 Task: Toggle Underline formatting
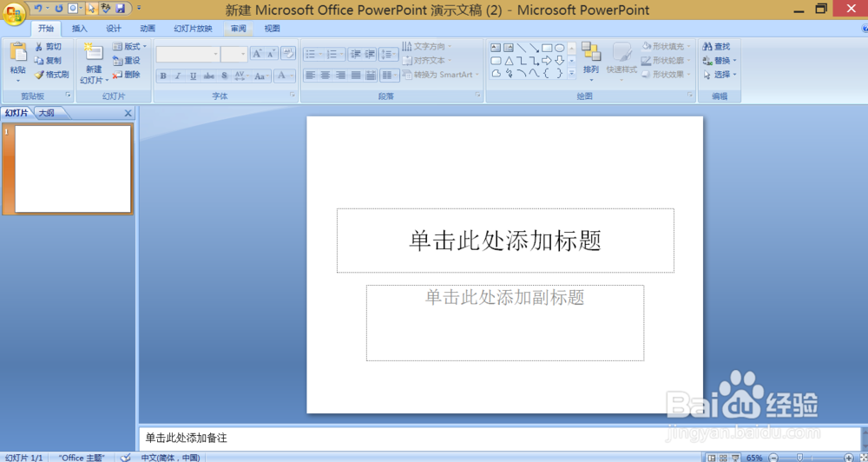[193, 76]
